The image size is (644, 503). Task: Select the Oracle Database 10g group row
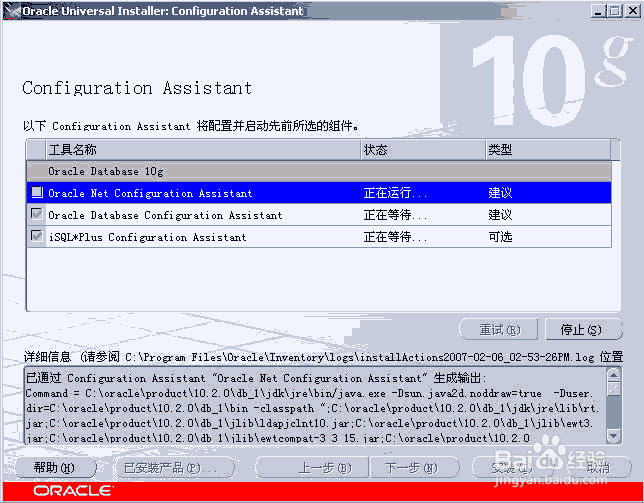click(x=319, y=171)
